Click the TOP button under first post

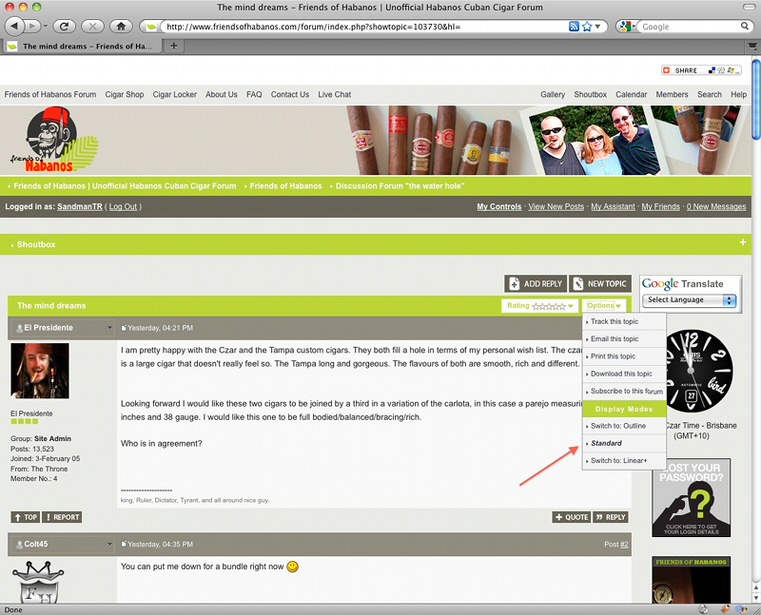pos(25,517)
